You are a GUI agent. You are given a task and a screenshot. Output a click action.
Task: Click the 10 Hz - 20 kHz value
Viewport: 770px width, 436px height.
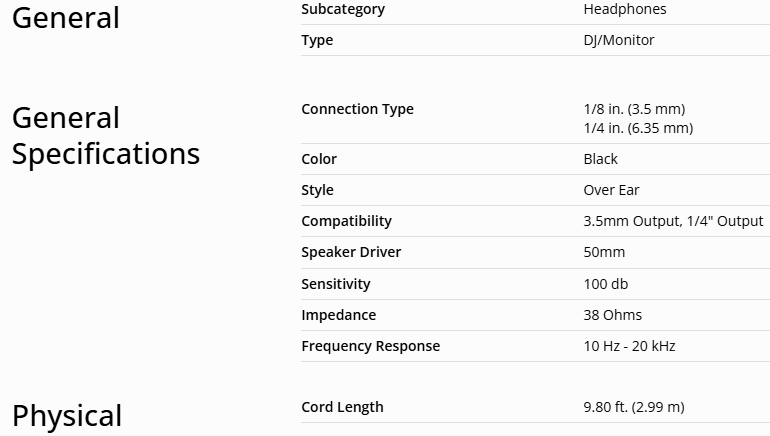tap(629, 346)
